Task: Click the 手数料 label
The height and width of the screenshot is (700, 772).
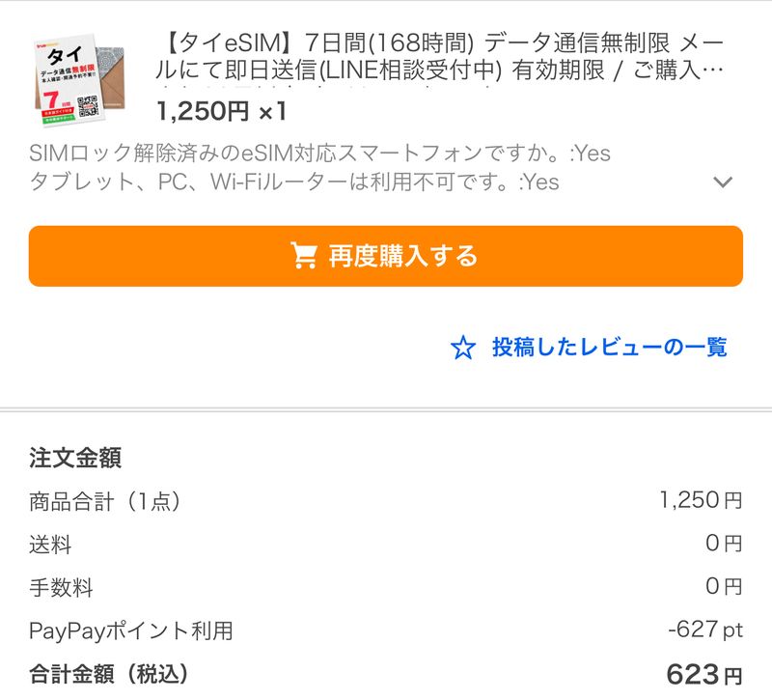Action: click(x=61, y=588)
